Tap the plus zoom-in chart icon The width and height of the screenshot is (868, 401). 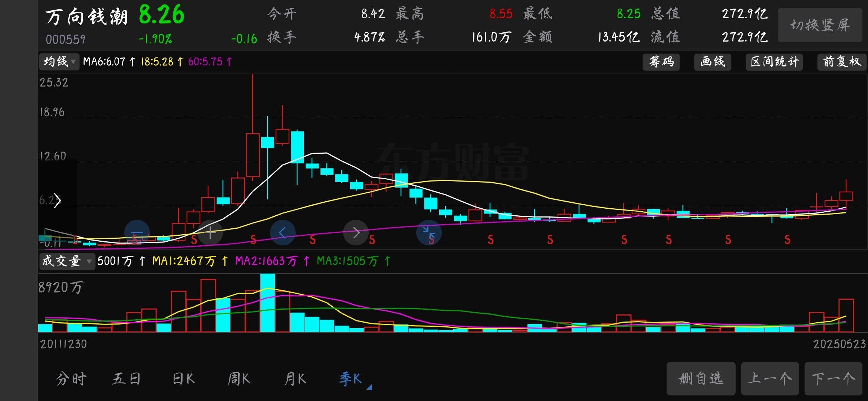(x=210, y=233)
